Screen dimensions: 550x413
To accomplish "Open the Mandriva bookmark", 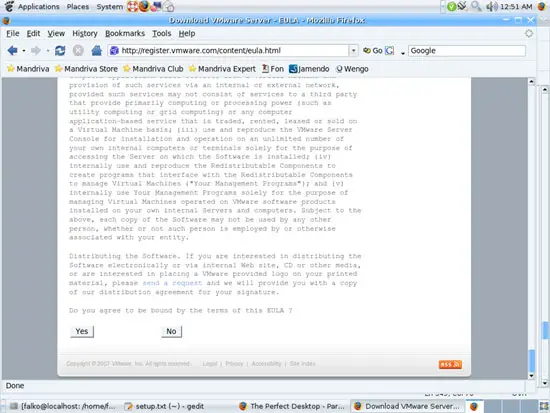I will pos(28,69).
